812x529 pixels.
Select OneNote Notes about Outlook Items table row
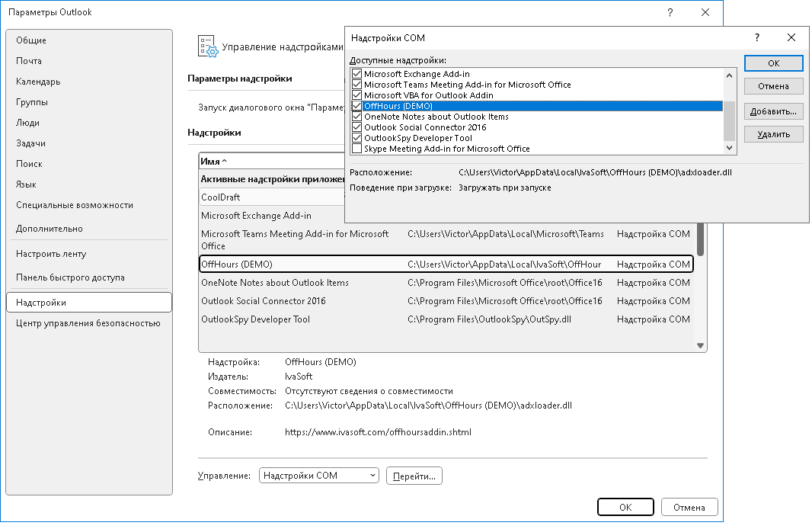click(446, 283)
